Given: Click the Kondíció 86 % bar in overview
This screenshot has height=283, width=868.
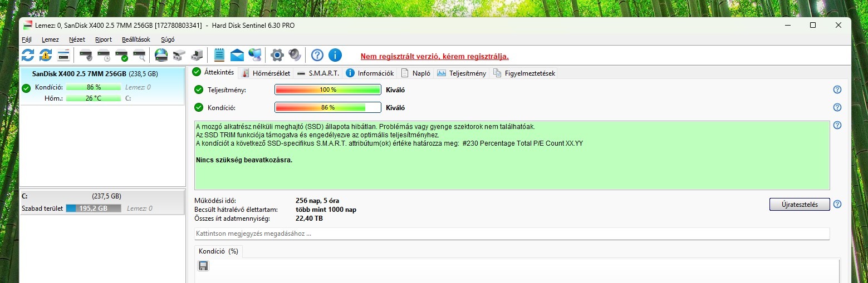Looking at the screenshot, I should pos(328,107).
